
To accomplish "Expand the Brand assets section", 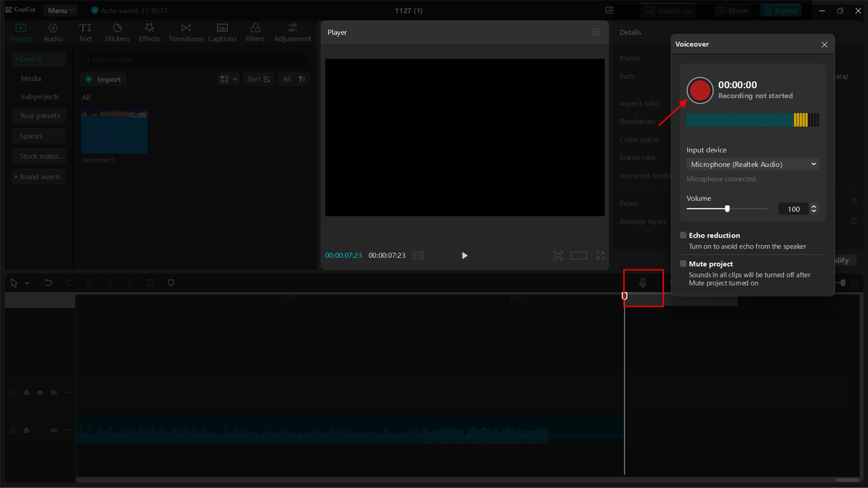I will tap(39, 177).
